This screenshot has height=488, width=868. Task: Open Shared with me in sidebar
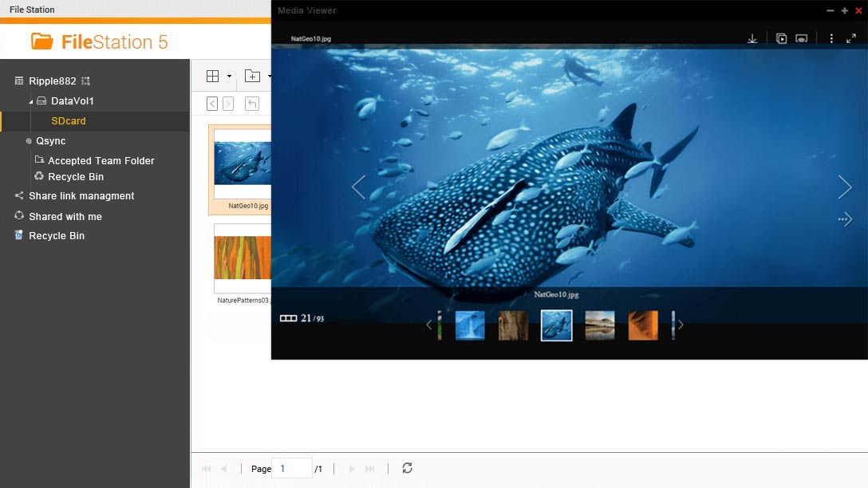coord(65,217)
